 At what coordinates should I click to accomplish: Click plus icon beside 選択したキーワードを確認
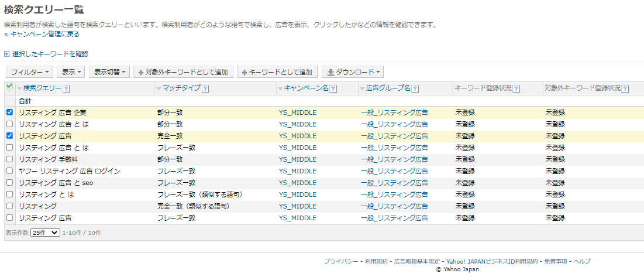click(x=6, y=54)
